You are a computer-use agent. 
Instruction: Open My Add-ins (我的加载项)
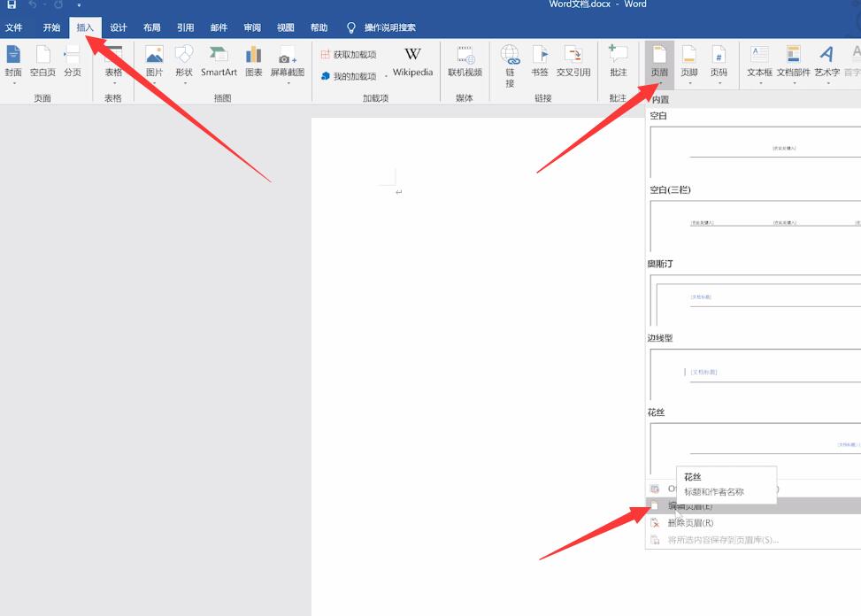click(x=350, y=76)
